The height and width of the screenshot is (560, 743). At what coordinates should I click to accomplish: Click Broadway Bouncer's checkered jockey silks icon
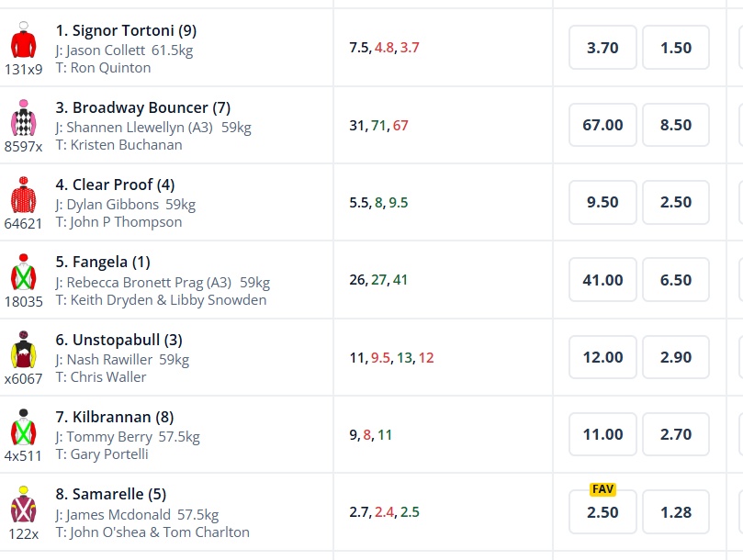23,118
